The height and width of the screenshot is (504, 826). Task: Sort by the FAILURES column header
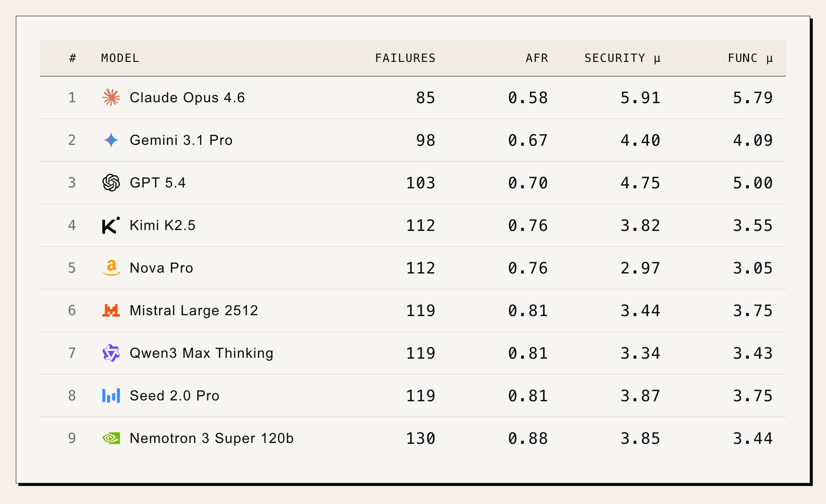pyautogui.click(x=405, y=58)
